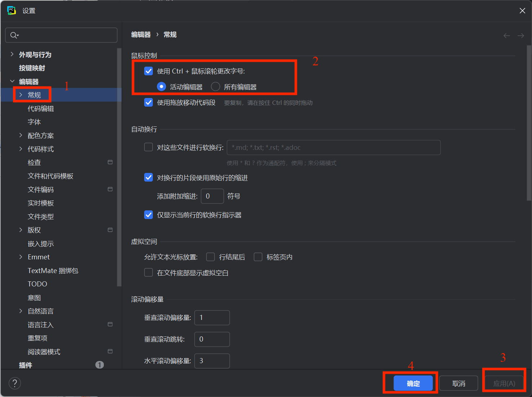Click the update badge next to 插件
Screen dimensions: 532x397
pyautogui.click(x=99, y=365)
